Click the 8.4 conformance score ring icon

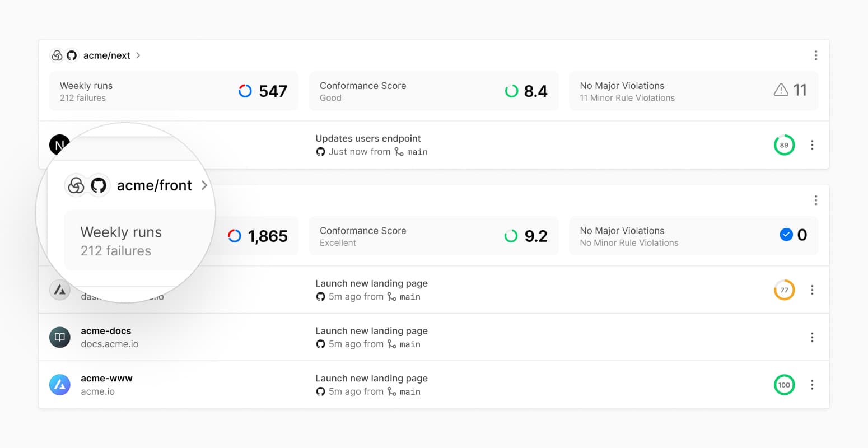point(511,91)
